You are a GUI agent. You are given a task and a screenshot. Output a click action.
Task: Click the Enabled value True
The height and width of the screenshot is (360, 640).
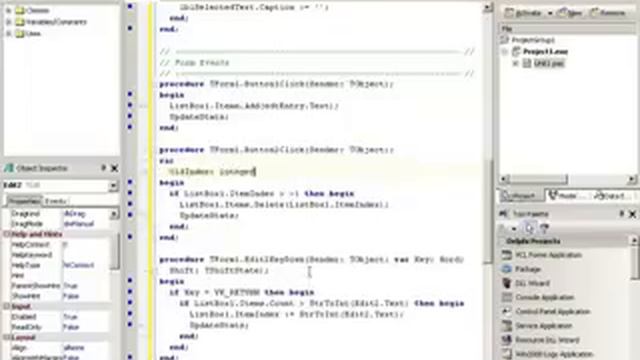70,317
